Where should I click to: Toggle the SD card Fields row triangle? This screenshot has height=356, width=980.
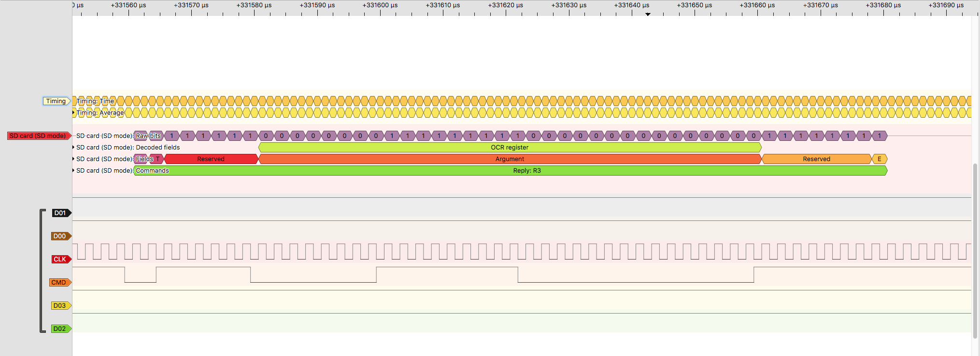pyautogui.click(x=74, y=159)
